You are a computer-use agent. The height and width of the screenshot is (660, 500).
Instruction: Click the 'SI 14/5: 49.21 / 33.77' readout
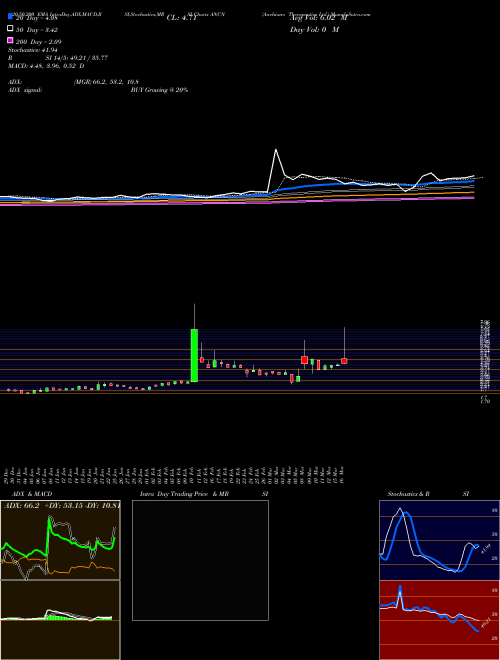(x=77, y=58)
